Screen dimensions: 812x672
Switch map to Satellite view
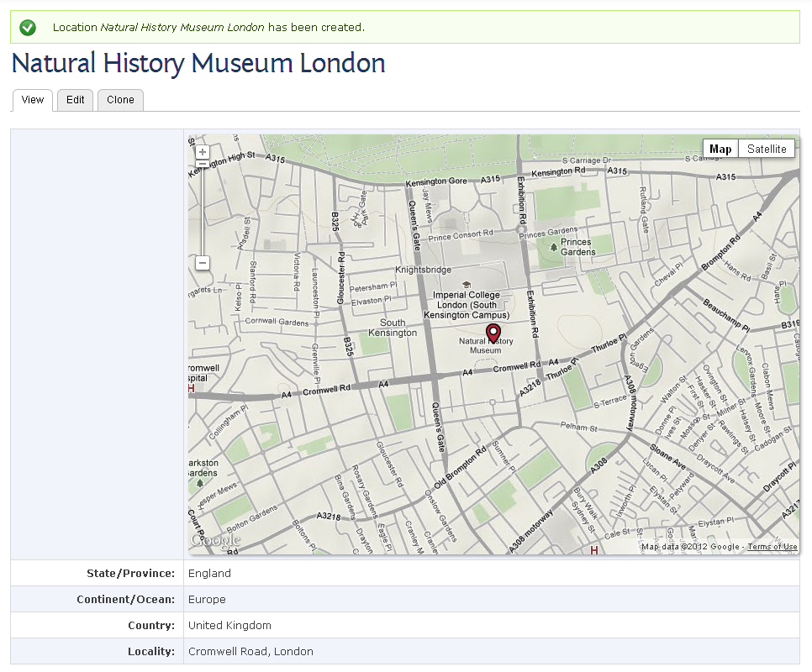(767, 149)
